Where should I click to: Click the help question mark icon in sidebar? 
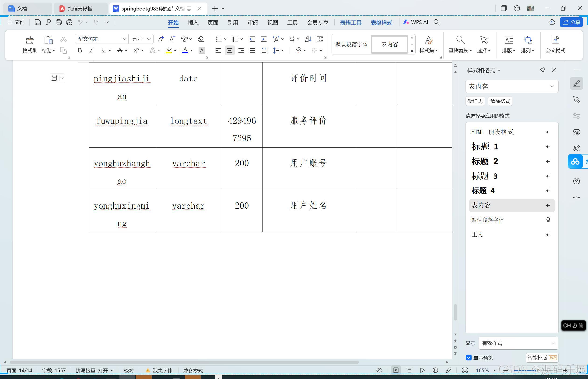pos(577,181)
